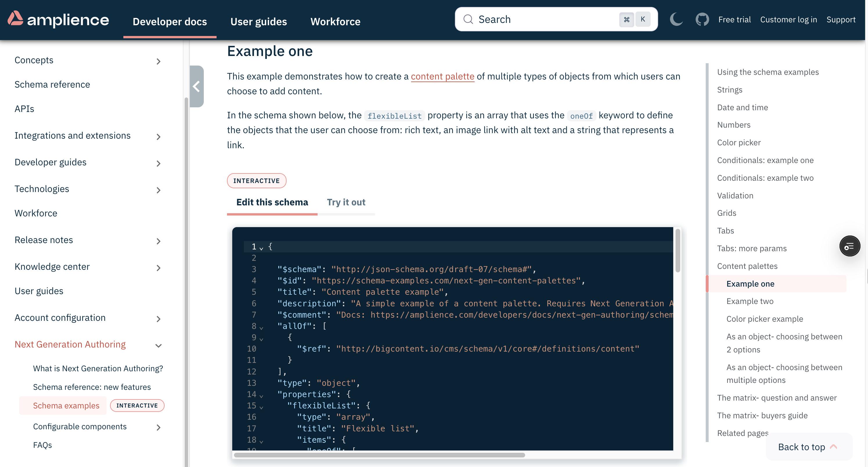
Task: Open the GitHub repository icon
Action: coord(703,19)
